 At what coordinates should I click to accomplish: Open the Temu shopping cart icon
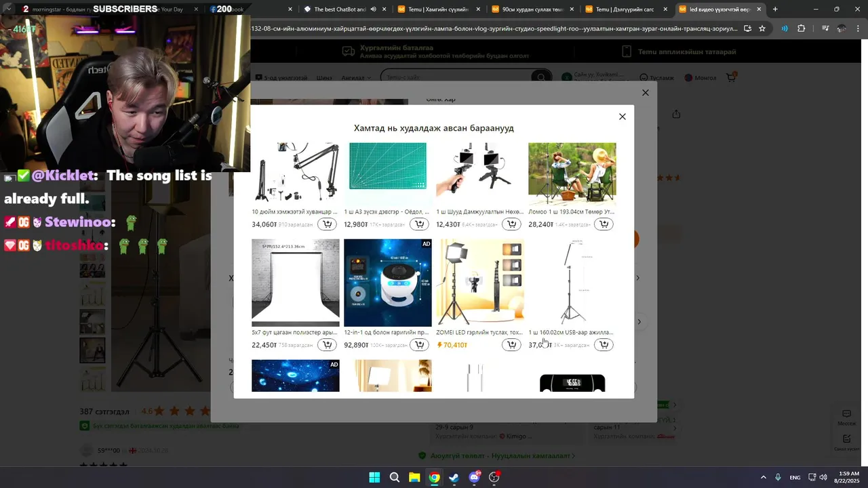731,77
